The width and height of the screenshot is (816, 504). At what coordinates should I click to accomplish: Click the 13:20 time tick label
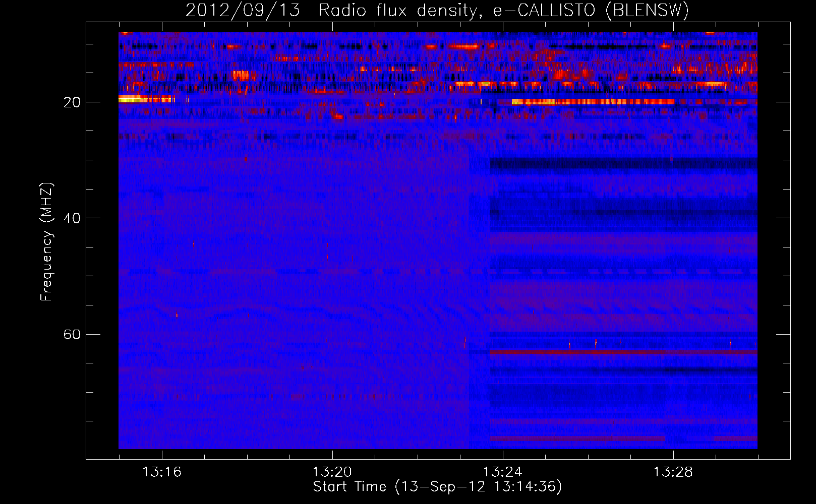(x=332, y=472)
